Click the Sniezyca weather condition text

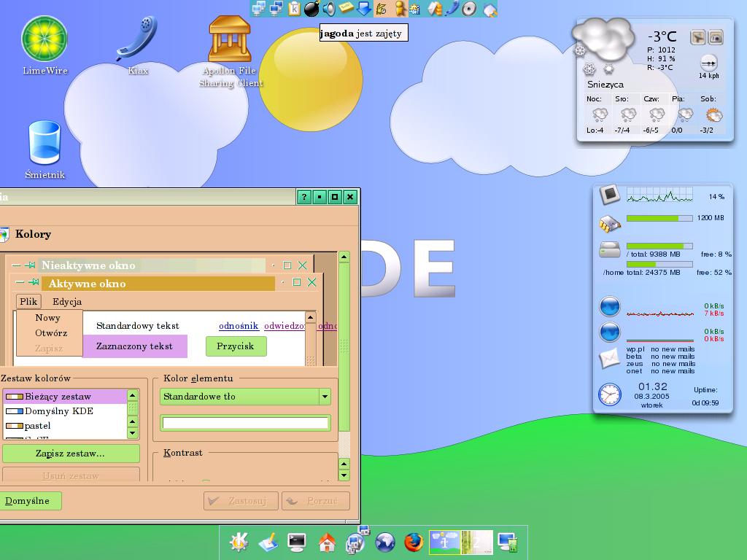[605, 85]
